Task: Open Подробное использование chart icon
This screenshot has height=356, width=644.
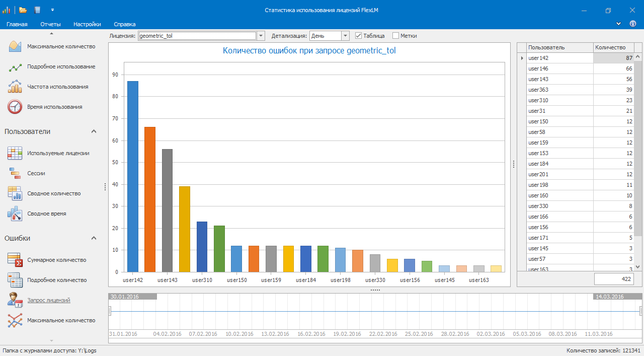Action: [15, 67]
